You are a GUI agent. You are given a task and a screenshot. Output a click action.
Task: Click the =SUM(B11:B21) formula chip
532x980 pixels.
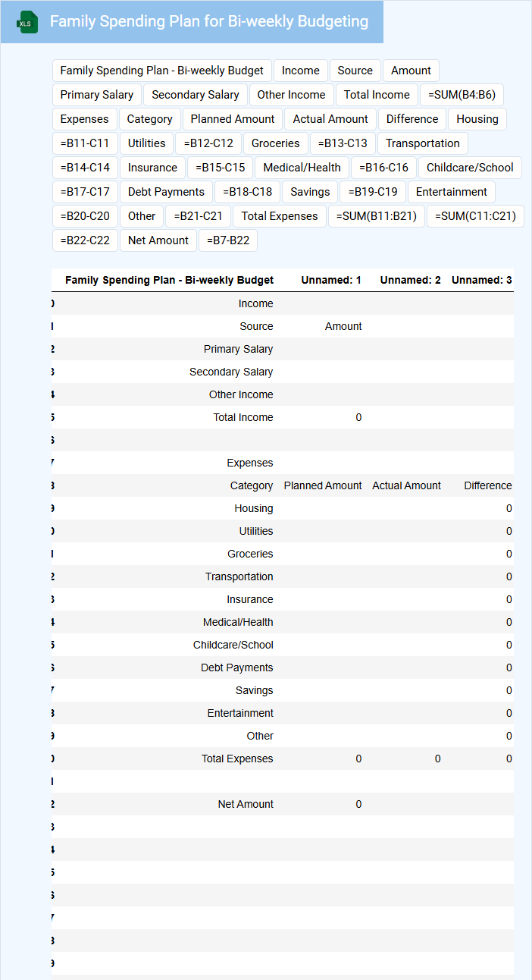377,216
